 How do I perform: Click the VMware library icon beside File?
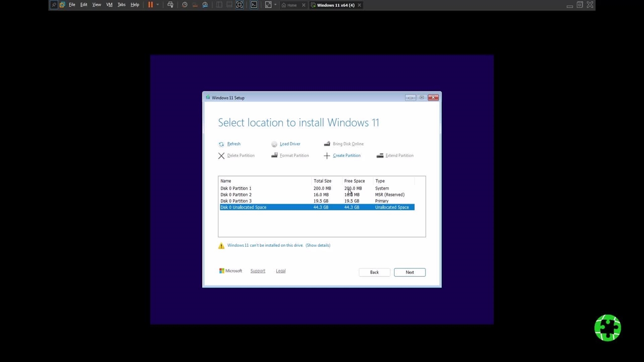62,5
